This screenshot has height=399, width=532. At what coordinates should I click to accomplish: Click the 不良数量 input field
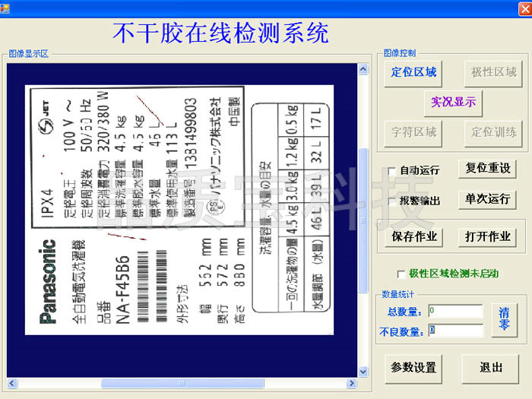click(455, 331)
